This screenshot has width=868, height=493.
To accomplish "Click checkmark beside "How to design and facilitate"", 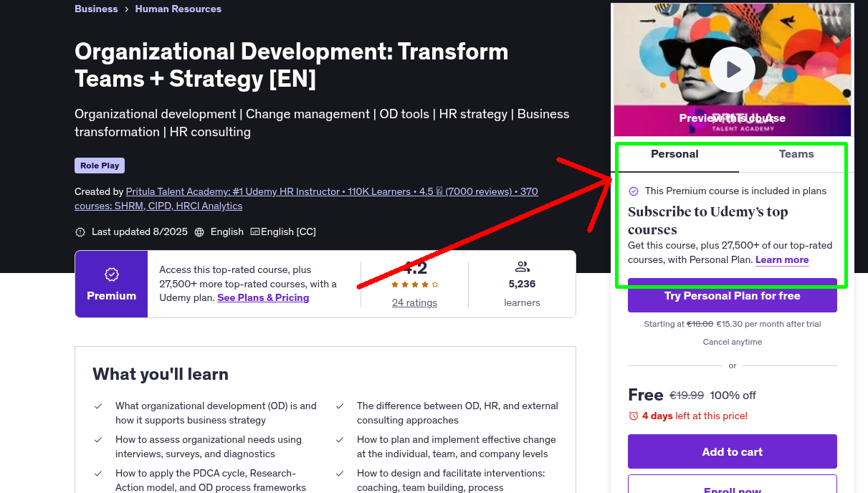I will tap(340, 474).
